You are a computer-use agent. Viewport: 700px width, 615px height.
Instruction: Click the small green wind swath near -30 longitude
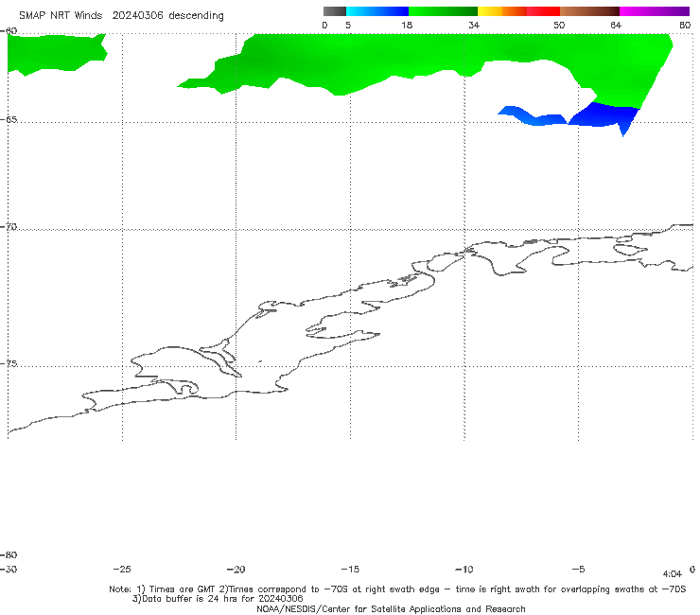(54, 53)
